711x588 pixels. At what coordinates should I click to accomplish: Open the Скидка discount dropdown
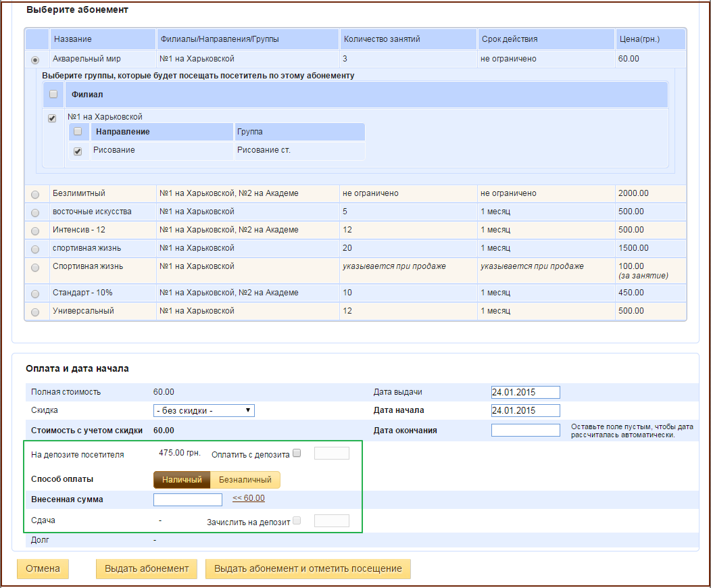coord(204,410)
